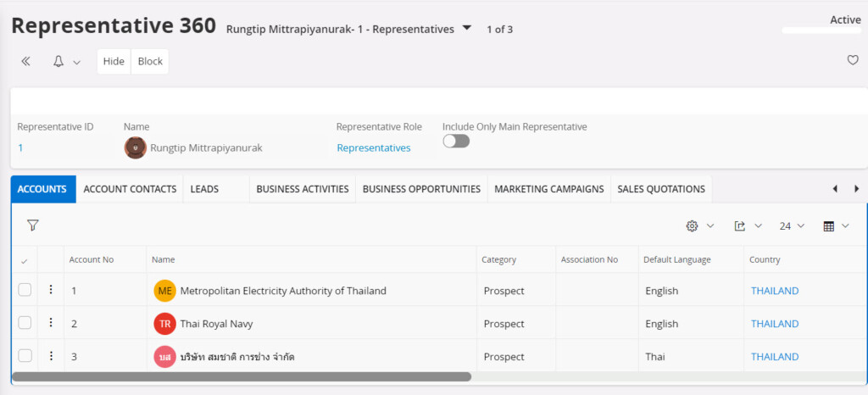Open the 24 page size dropdown
868x395 pixels.
[791, 226]
